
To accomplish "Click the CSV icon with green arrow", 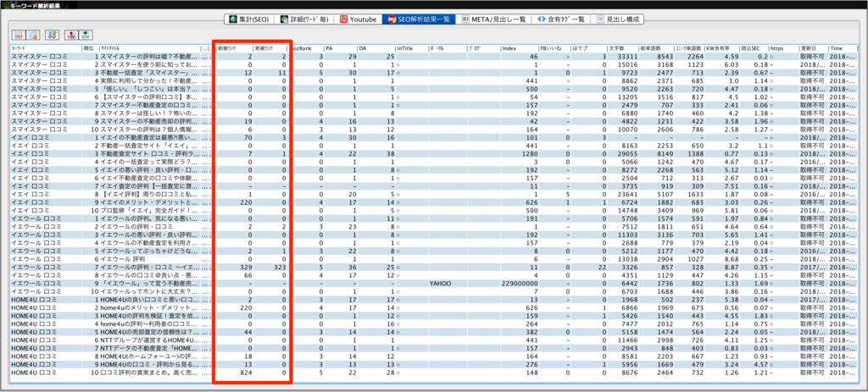I will tap(85, 35).
